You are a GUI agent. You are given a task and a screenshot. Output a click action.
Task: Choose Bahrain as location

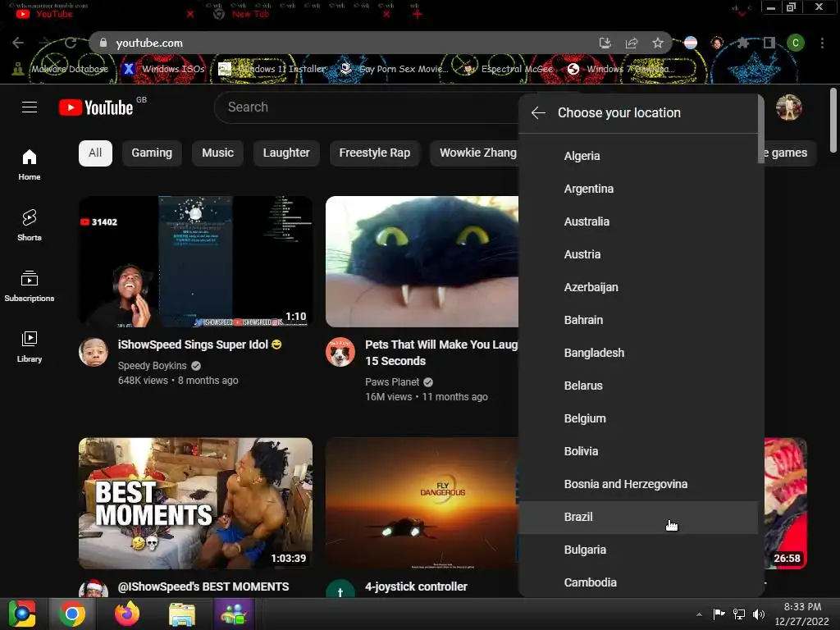tap(638, 320)
